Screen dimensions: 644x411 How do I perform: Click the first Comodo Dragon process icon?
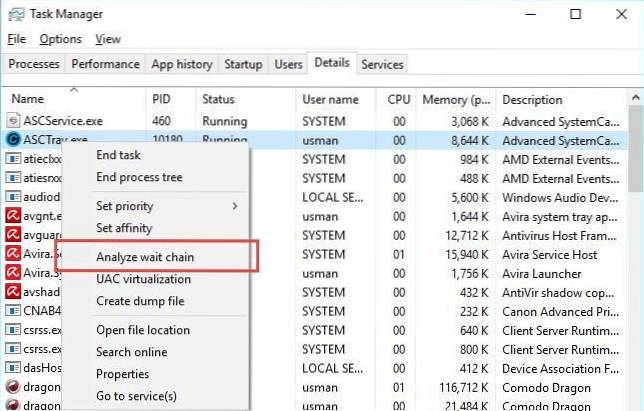(14, 386)
